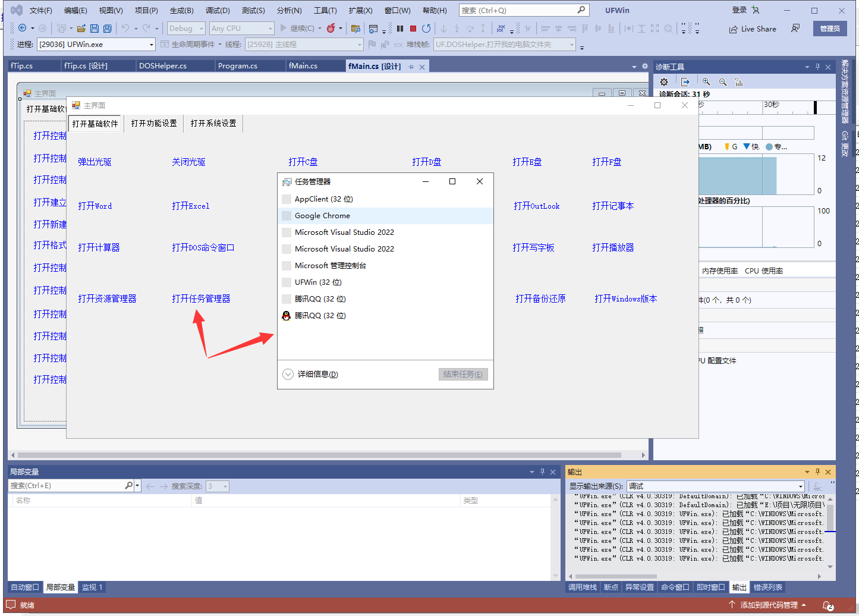This screenshot has width=859, height=616.
Task: Pin the Locals panel
Action: [x=542, y=472]
